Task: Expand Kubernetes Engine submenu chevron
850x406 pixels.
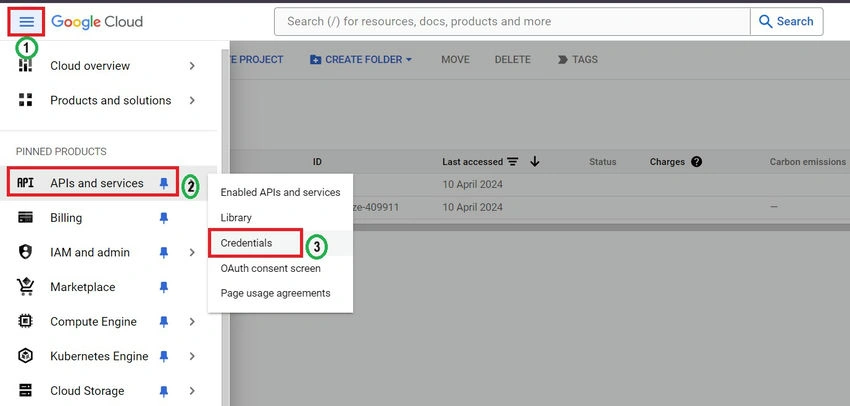Action: [192, 356]
